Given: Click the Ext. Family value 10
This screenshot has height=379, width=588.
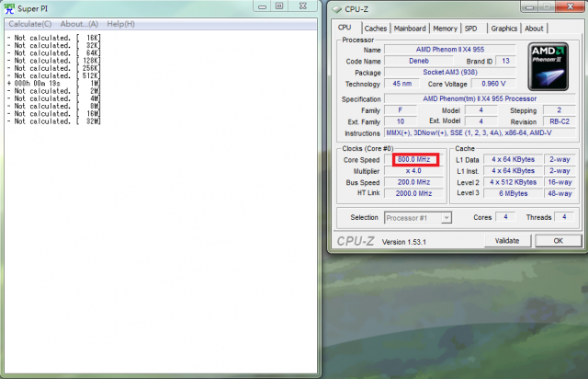Looking at the screenshot, I should tap(401, 121).
